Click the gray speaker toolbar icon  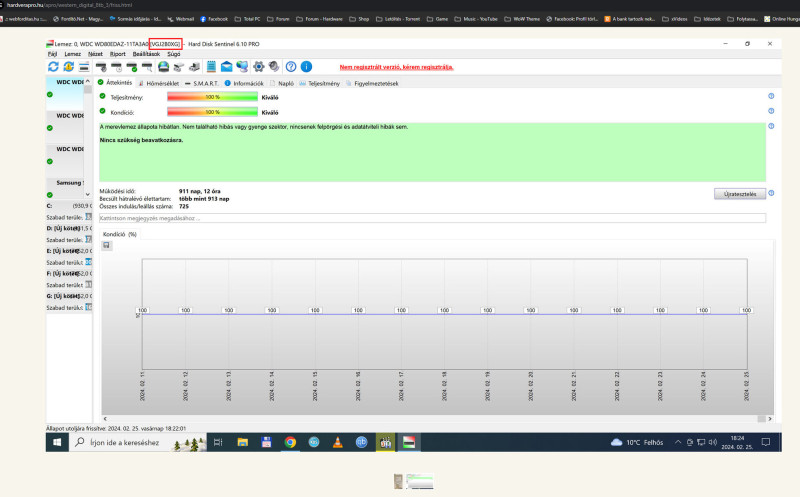pos(274,67)
